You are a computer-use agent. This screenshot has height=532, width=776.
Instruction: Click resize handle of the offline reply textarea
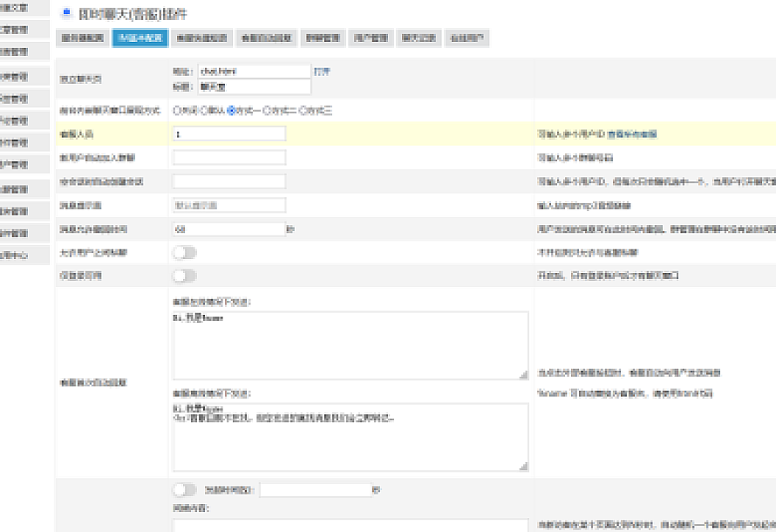pos(523,467)
